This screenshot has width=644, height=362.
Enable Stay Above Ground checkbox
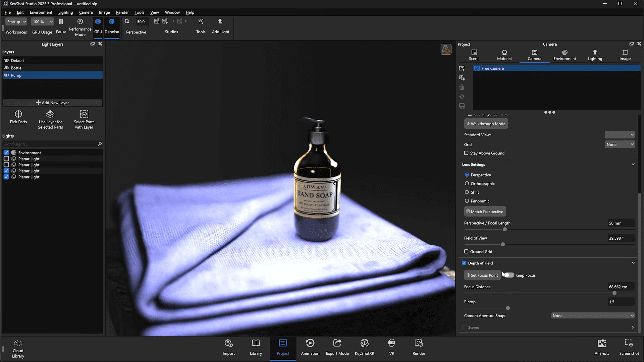[466, 153]
